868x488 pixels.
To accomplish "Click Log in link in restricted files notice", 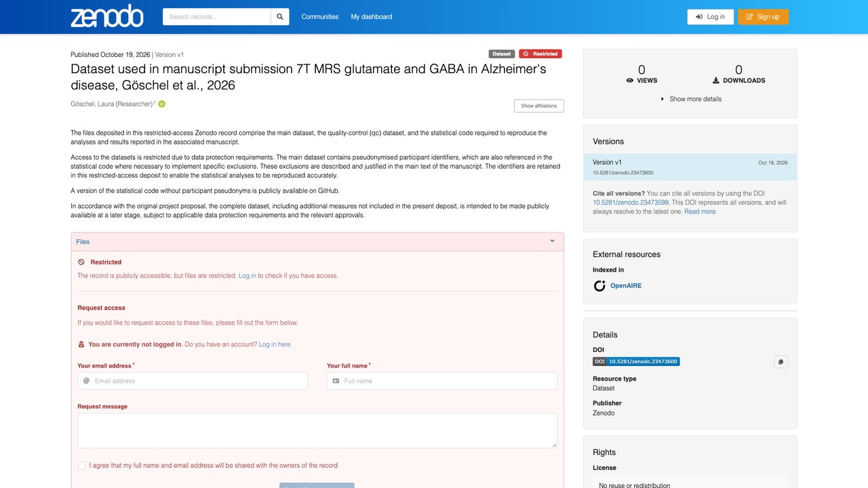I will tap(248, 276).
